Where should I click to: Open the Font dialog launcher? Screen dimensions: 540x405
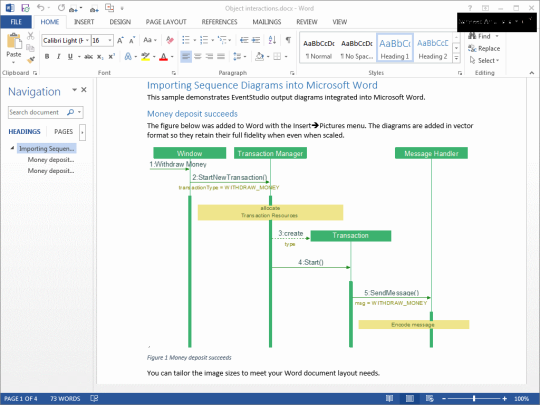click(x=174, y=73)
